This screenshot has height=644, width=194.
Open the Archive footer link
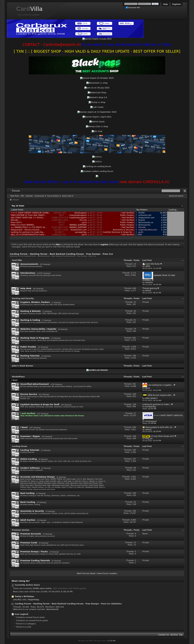(174, 635)
